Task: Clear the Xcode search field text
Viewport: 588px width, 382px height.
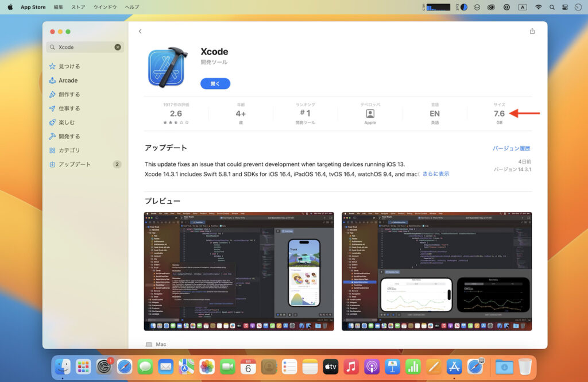Action: pyautogui.click(x=118, y=47)
